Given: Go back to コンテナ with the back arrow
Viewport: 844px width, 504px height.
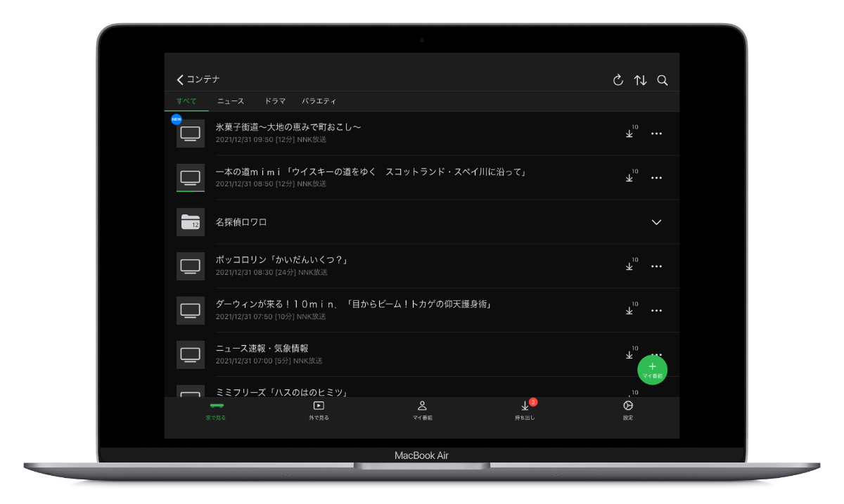Looking at the screenshot, I should [180, 79].
